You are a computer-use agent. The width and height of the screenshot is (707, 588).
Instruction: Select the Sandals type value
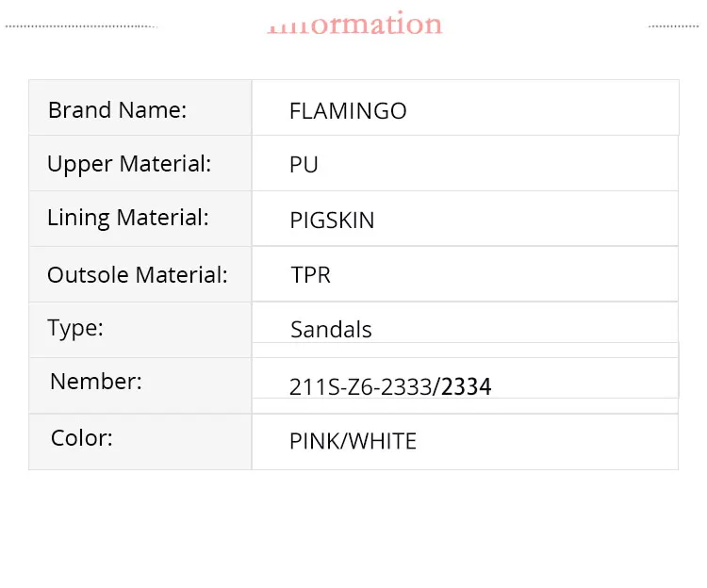pyautogui.click(x=331, y=330)
